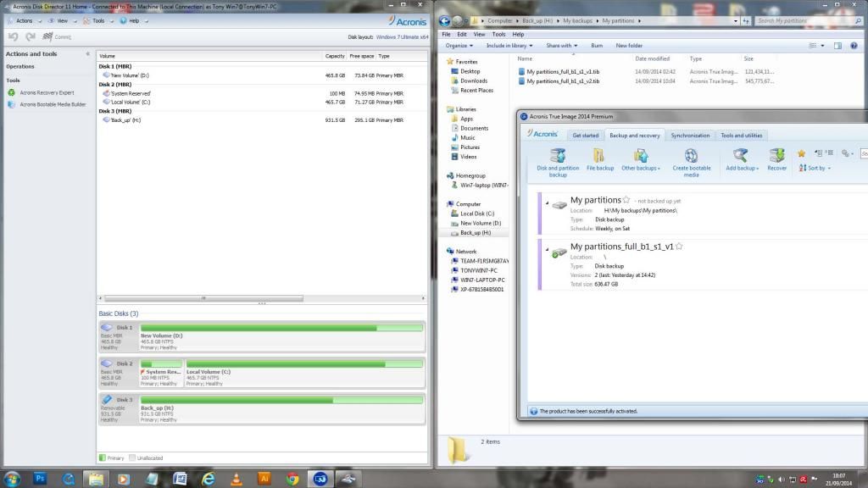Switch to the Get started tab
The height and width of the screenshot is (488, 868).
pyautogui.click(x=585, y=135)
